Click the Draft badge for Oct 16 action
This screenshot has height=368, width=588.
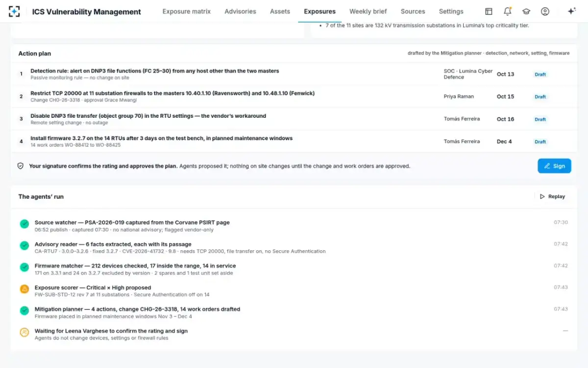[x=540, y=119]
